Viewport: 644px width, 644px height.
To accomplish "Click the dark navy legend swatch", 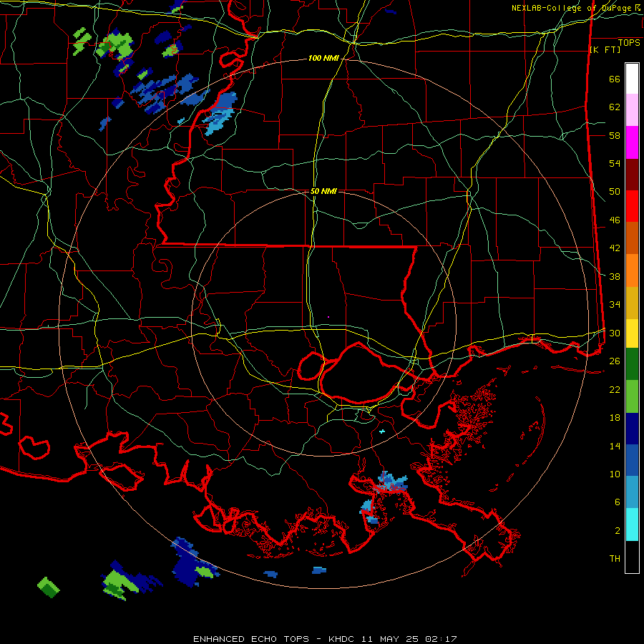I will point(632,429).
